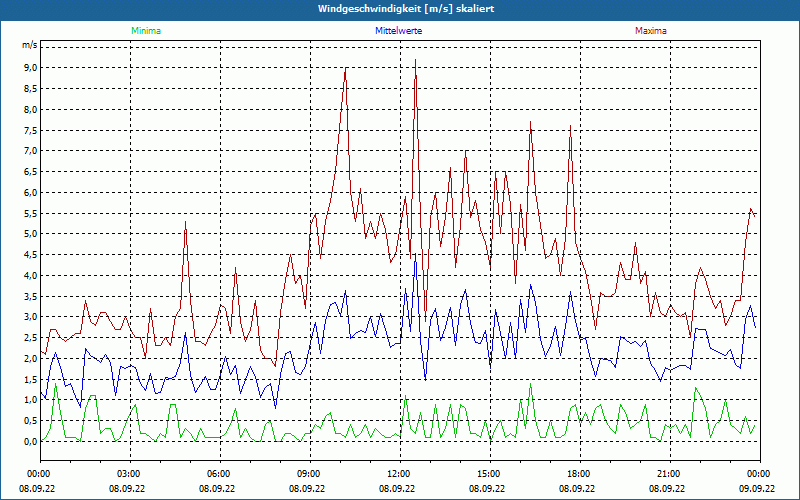Click the 4,5 y-axis value
Image resolution: width=800 pixels, height=500 pixels.
click(31, 255)
